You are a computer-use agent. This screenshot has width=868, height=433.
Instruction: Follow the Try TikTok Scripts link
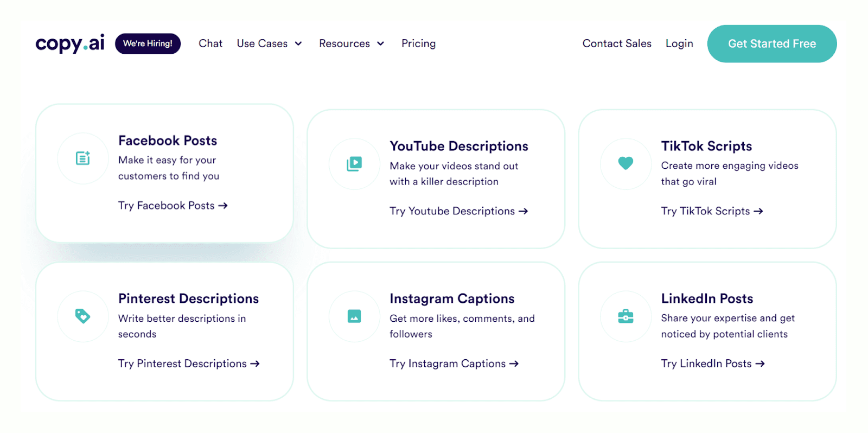pyautogui.click(x=712, y=211)
